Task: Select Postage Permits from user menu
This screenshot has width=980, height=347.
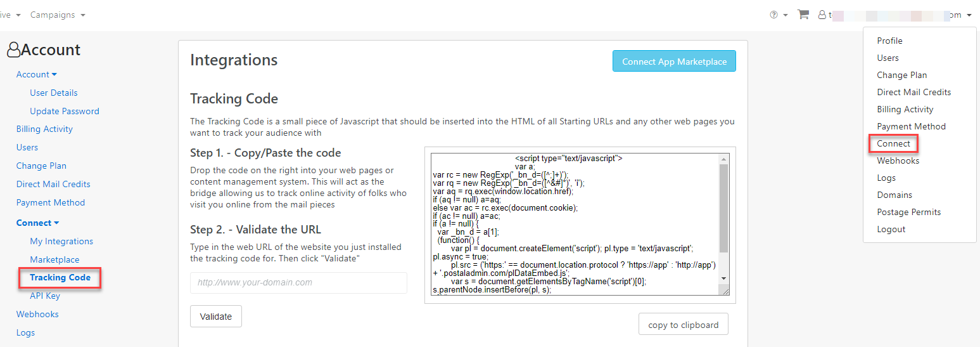Action: tap(908, 212)
